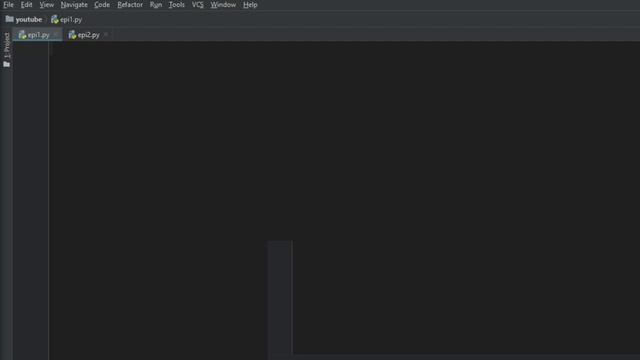640x360 pixels.
Task: Open the Run menu
Action: pos(156,5)
